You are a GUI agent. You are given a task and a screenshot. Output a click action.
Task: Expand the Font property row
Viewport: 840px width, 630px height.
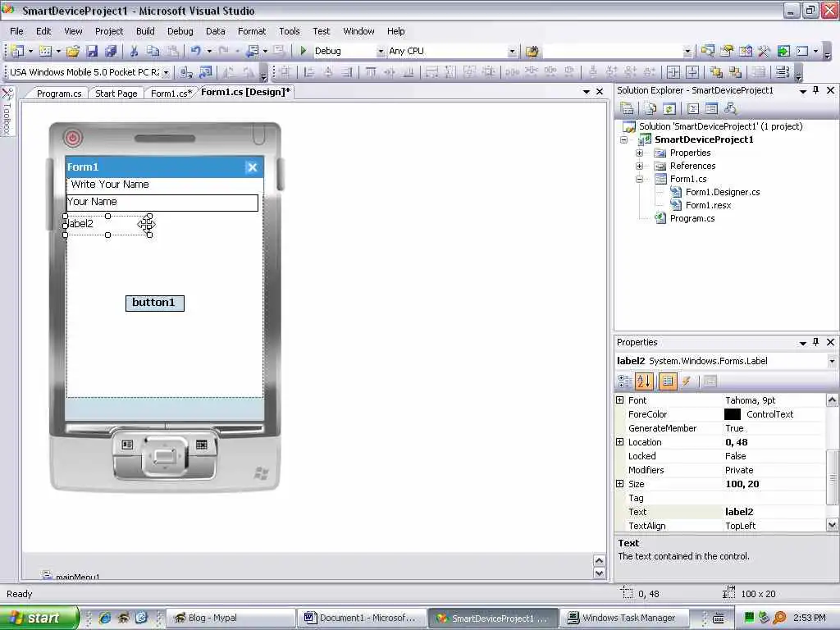620,399
